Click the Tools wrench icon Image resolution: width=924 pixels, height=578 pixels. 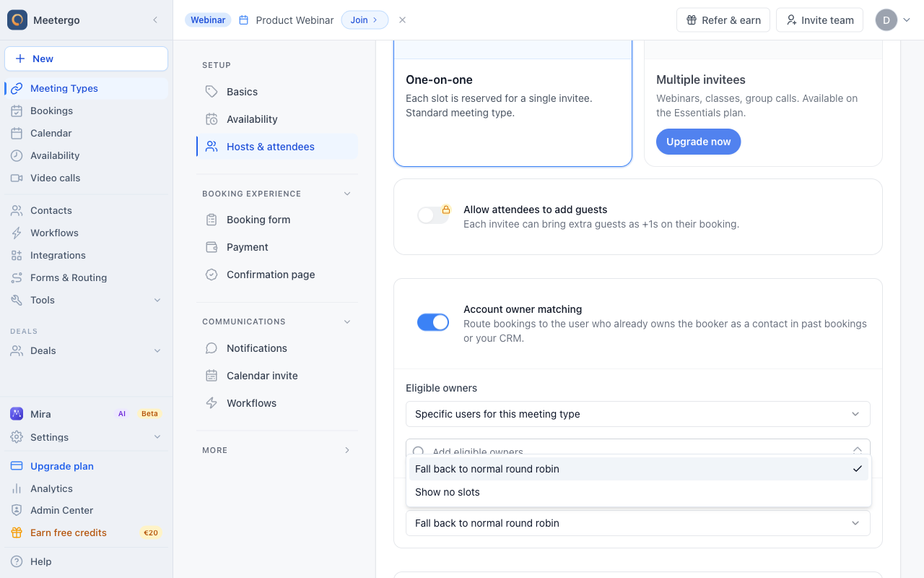[17, 300]
